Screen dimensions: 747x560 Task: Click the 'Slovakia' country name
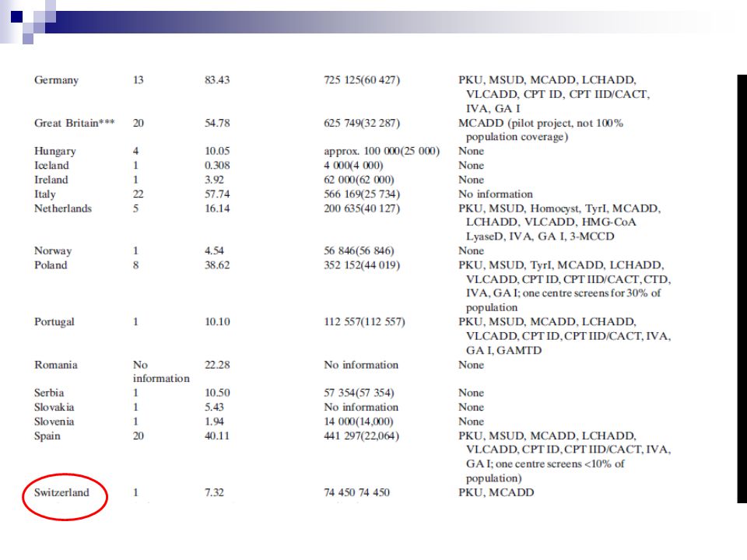(54, 407)
